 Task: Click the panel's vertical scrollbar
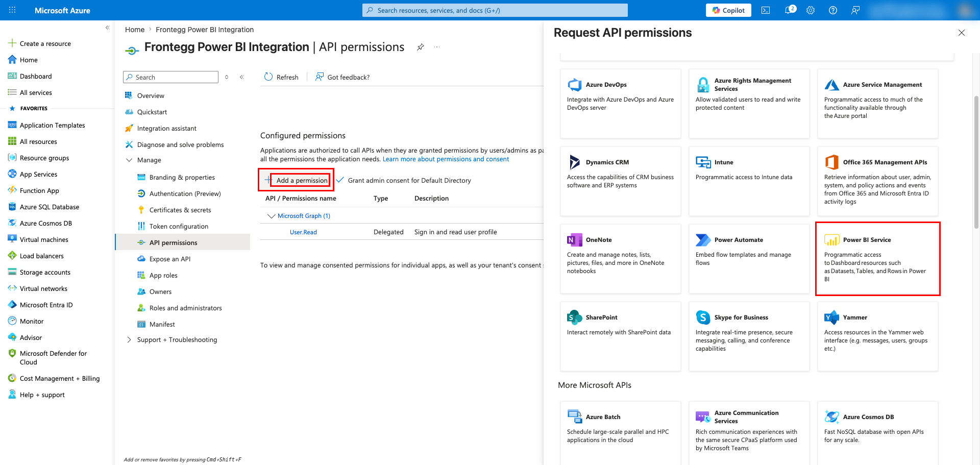976,162
